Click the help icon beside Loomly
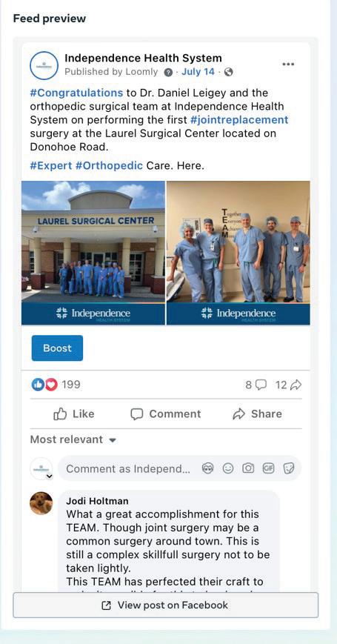Image resolution: width=337 pixels, height=644 pixels. point(168,73)
